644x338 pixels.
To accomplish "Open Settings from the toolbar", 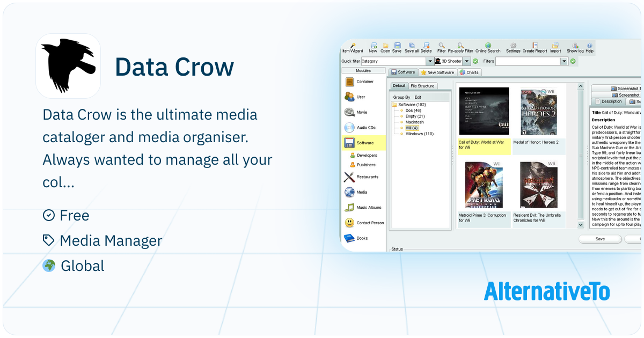I will (513, 48).
